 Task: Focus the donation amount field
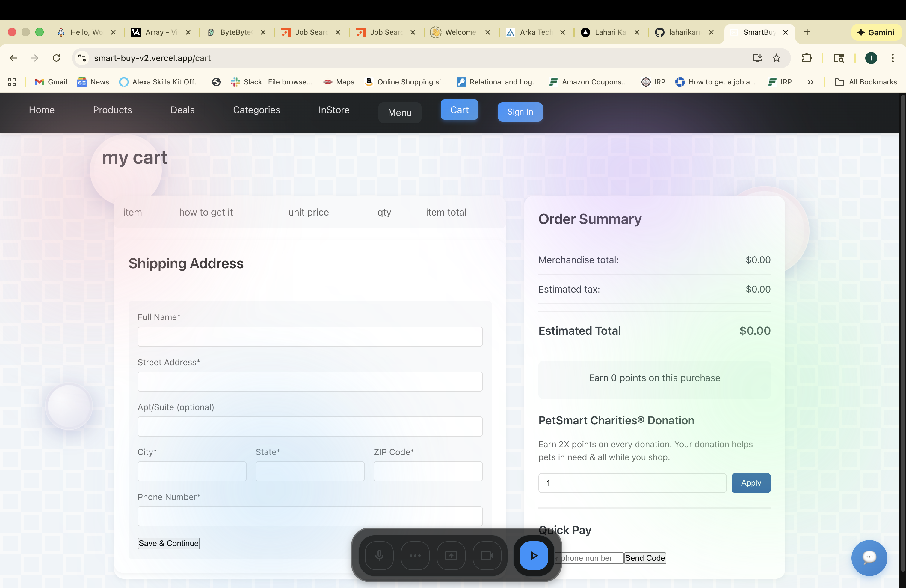632,483
